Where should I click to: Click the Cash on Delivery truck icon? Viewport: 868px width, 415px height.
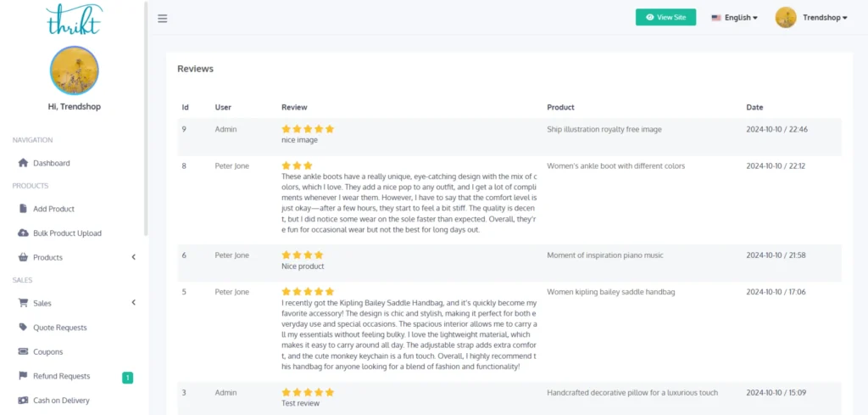tap(24, 401)
